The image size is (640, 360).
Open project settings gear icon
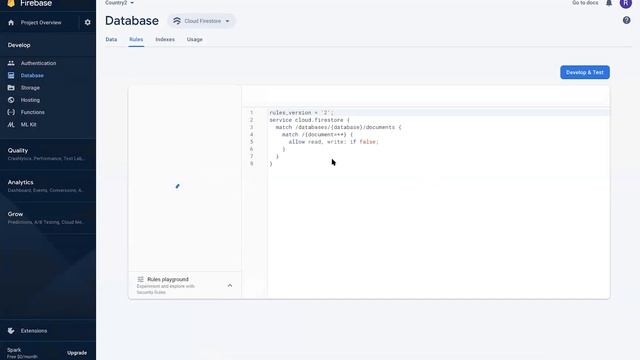pyautogui.click(x=87, y=22)
